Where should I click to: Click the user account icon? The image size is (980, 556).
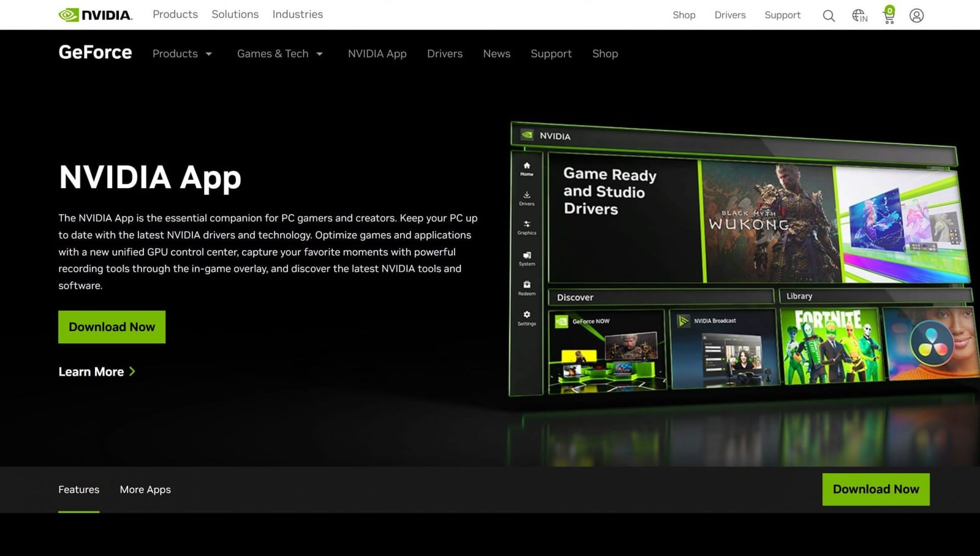916,15
